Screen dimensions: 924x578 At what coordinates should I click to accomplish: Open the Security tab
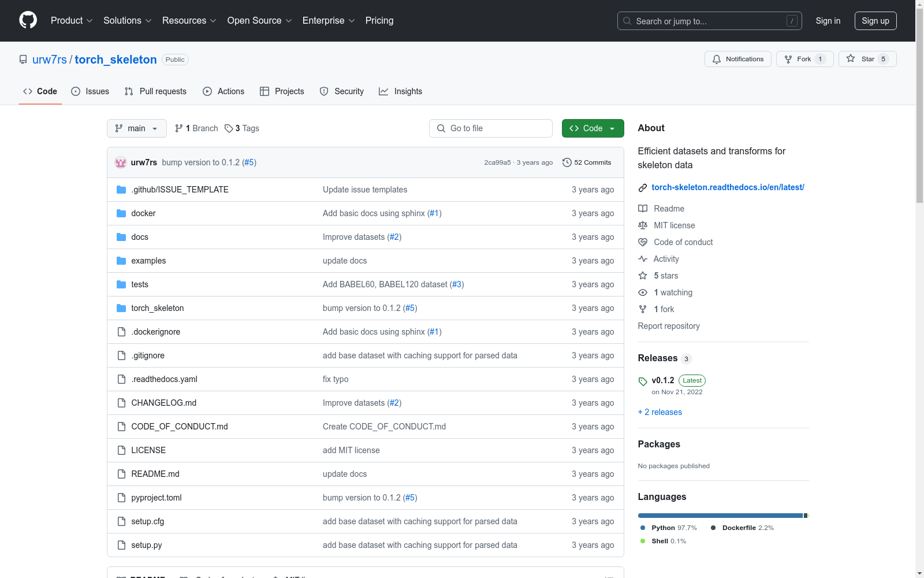click(x=342, y=91)
